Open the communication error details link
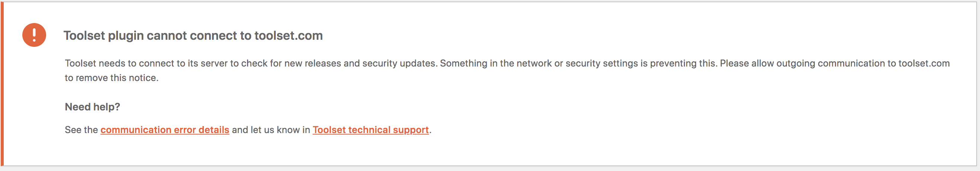This screenshot has height=171, width=980. click(165, 130)
